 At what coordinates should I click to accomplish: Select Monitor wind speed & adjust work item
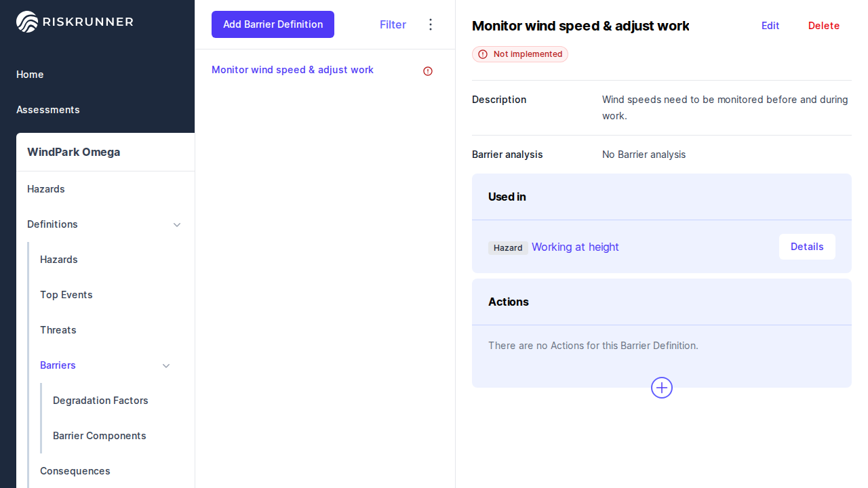point(292,70)
